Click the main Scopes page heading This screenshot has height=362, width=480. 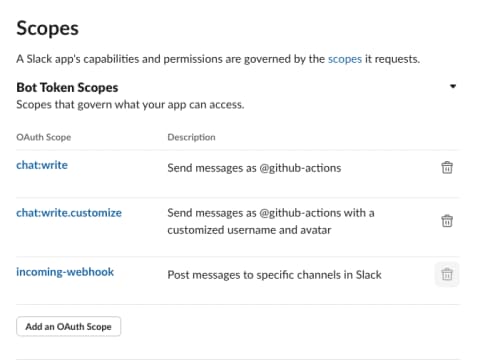point(48,28)
